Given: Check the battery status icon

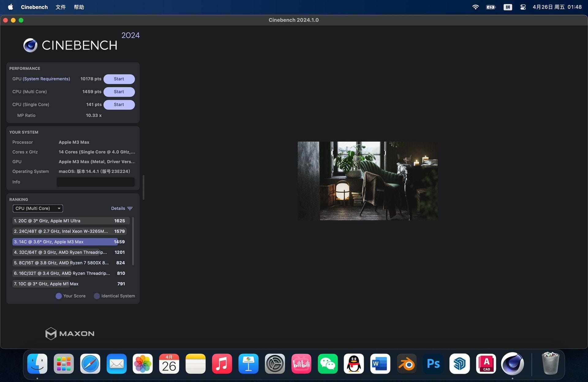Looking at the screenshot, I should [x=491, y=7].
